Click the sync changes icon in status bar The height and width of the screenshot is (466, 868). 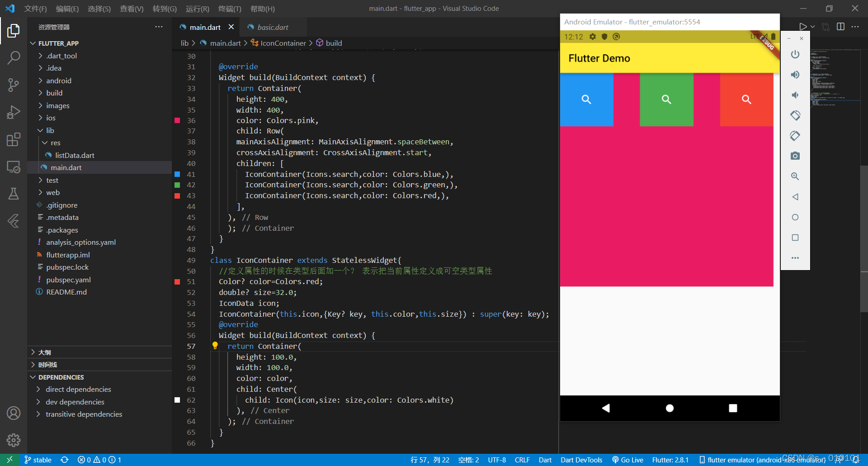pyautogui.click(x=65, y=460)
